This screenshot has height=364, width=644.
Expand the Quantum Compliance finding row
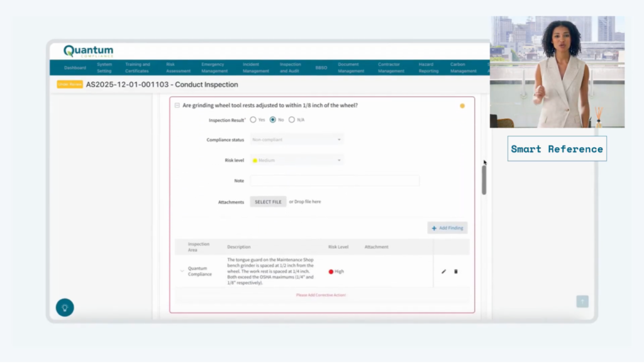click(x=182, y=272)
